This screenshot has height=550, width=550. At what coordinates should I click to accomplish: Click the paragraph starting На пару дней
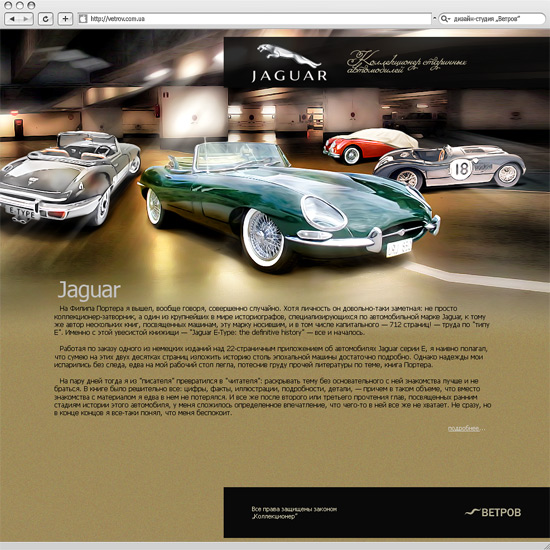pyautogui.click(x=272, y=397)
